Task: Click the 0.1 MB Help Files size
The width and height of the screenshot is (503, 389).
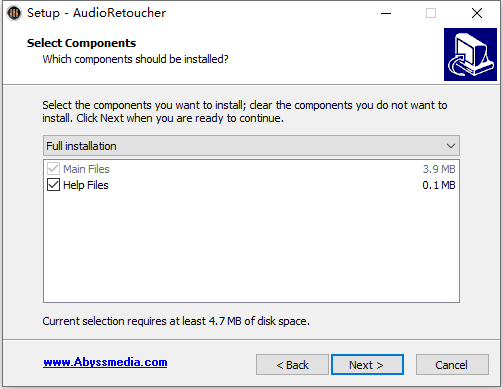Action: [x=439, y=185]
